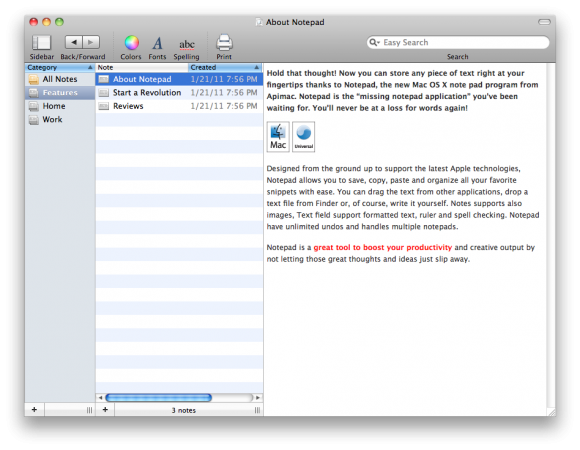Click the window resize corner grip

[551, 412]
